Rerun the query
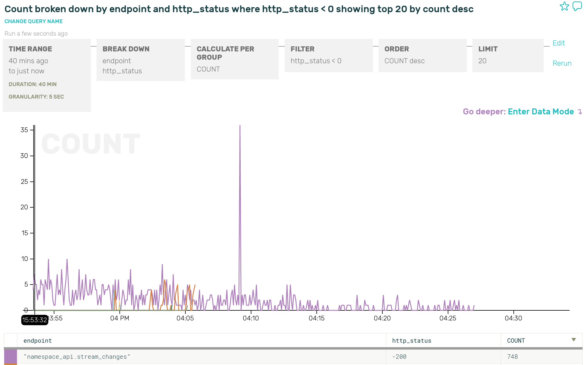Viewport: 588px width, 365px height. tap(562, 63)
